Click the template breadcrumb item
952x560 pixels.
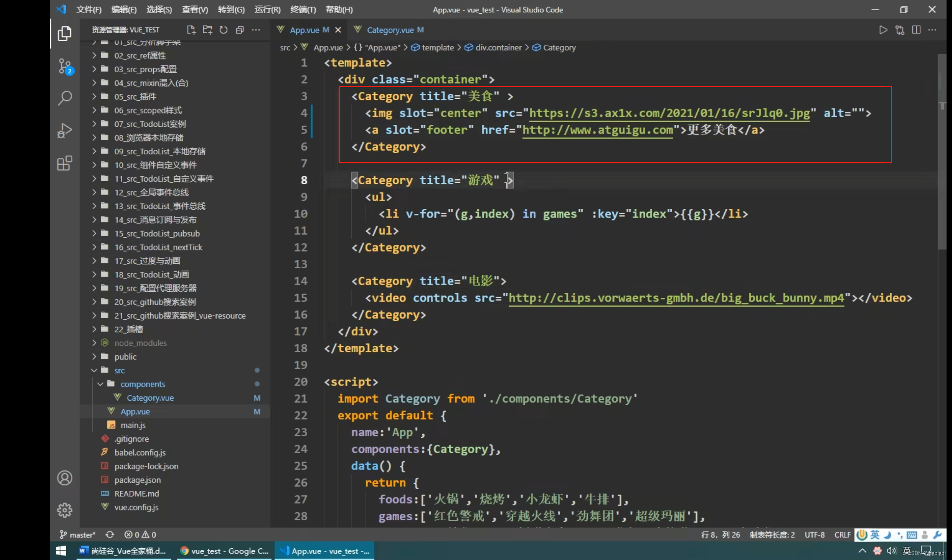pos(433,47)
